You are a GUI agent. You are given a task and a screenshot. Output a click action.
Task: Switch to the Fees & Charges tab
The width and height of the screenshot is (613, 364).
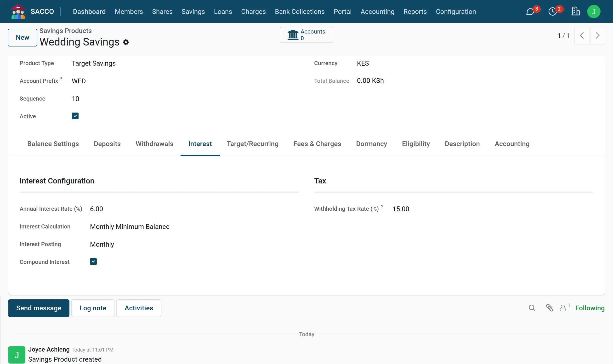pyautogui.click(x=317, y=144)
